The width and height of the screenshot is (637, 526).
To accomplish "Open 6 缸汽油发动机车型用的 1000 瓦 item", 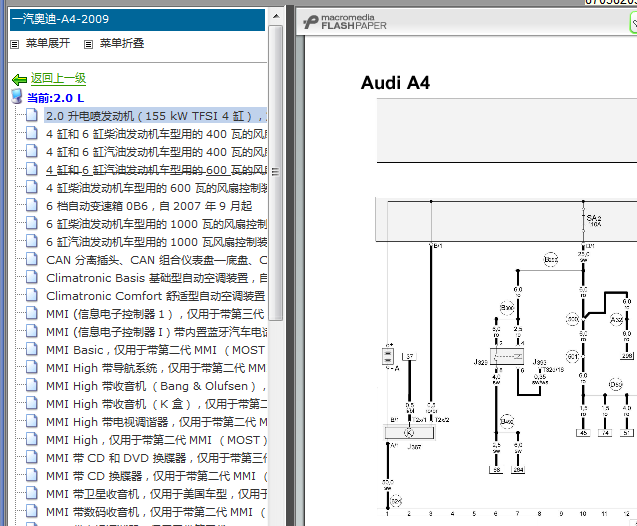I will [x=156, y=242].
